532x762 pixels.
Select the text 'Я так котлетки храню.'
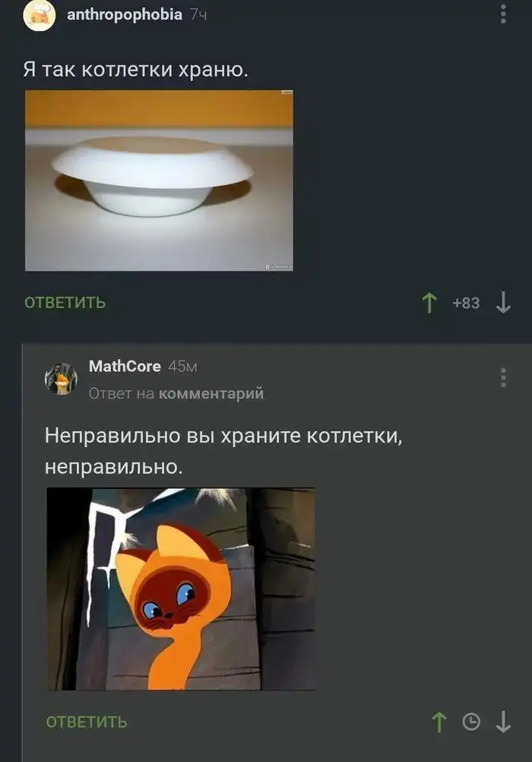(135, 70)
